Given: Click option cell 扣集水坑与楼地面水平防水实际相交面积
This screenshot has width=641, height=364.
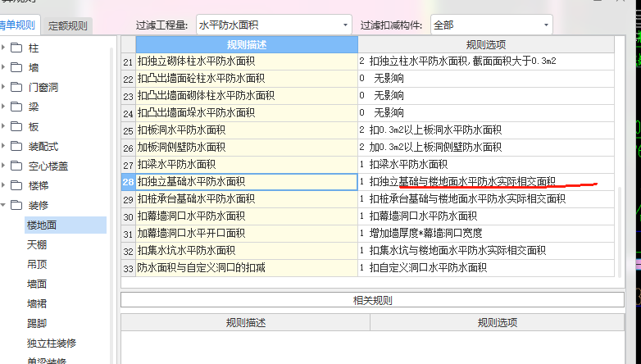Looking at the screenshot, I should pos(486,250).
